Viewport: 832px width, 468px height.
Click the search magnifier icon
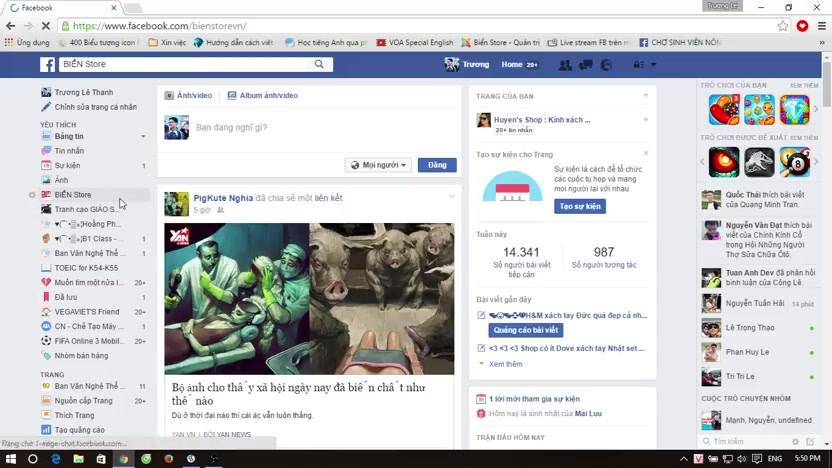point(319,64)
